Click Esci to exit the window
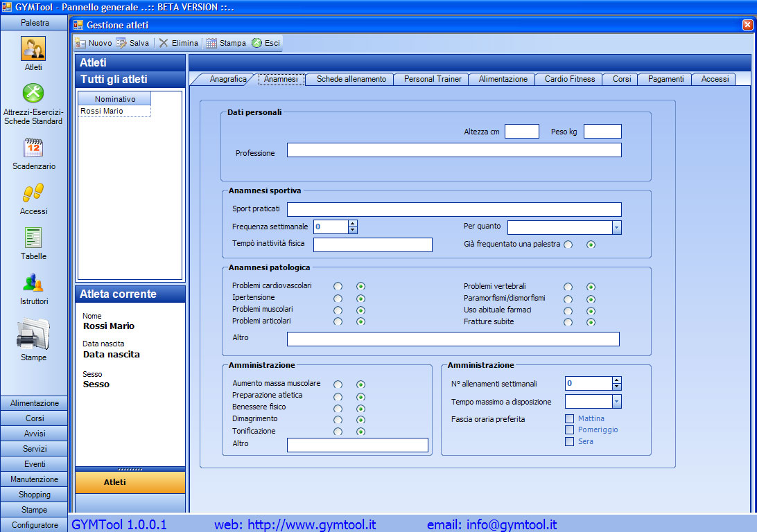The height and width of the screenshot is (532, 757). [x=266, y=43]
